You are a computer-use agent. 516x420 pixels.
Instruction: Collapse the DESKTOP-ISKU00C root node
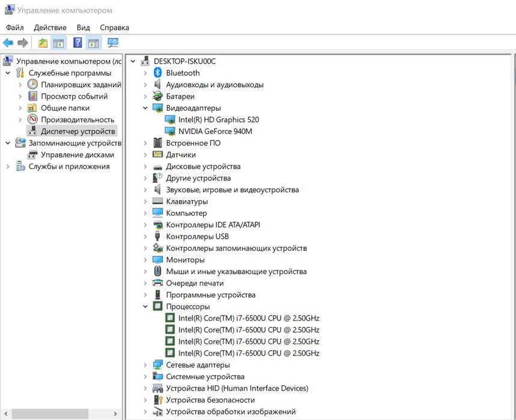[133, 61]
